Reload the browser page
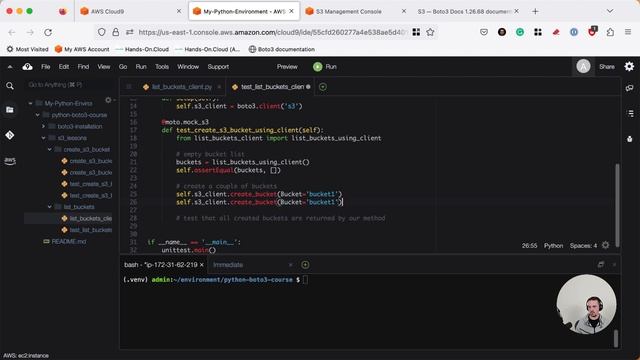 [48, 32]
